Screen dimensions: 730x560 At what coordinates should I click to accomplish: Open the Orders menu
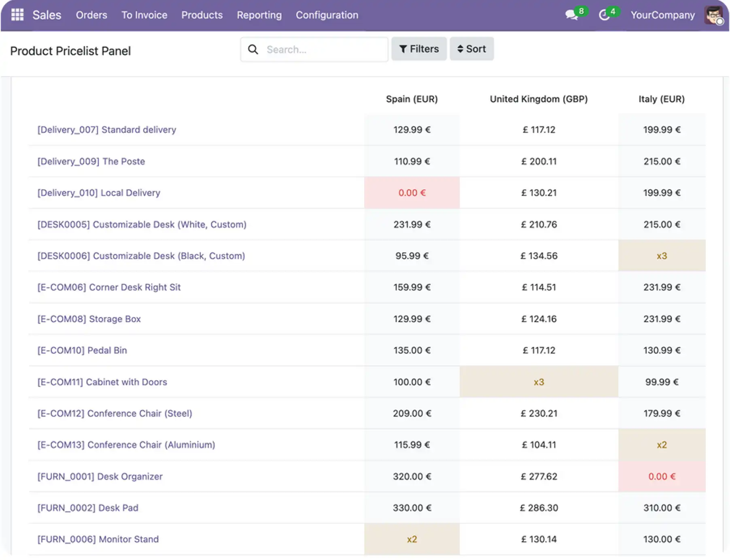coord(91,15)
